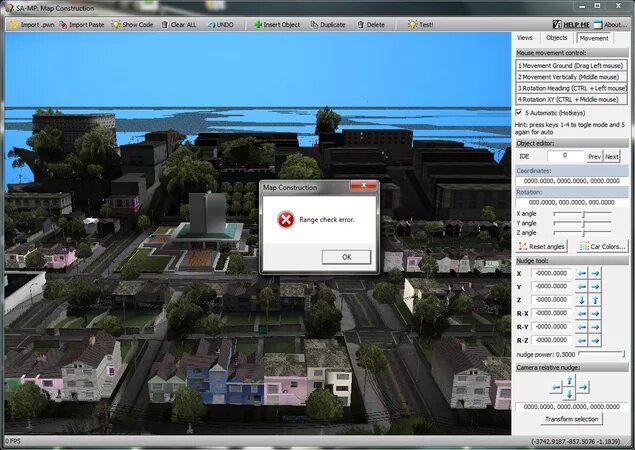Open HELP ME in the toolbar

click(x=571, y=25)
